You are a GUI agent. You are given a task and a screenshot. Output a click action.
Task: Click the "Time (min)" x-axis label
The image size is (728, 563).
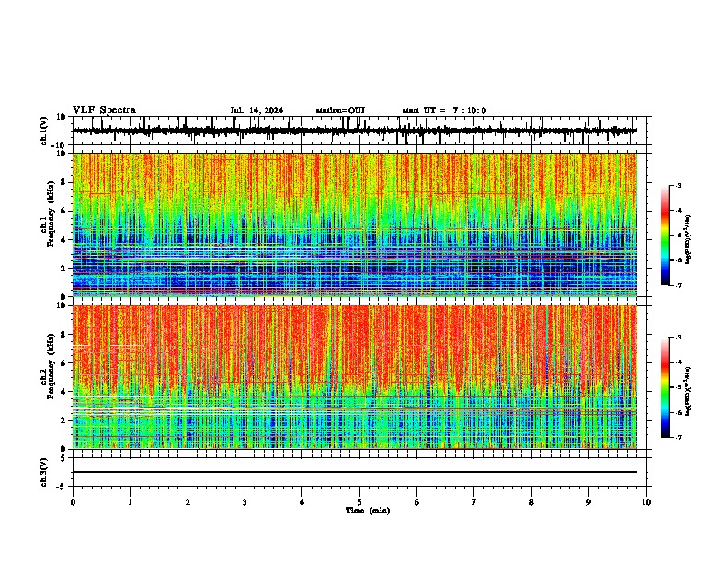click(368, 511)
